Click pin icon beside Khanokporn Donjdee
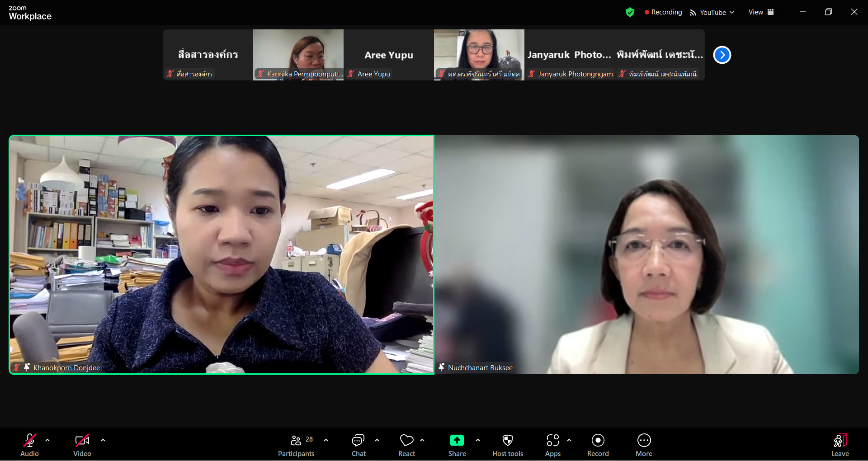The height and width of the screenshot is (461, 868). [x=27, y=367]
